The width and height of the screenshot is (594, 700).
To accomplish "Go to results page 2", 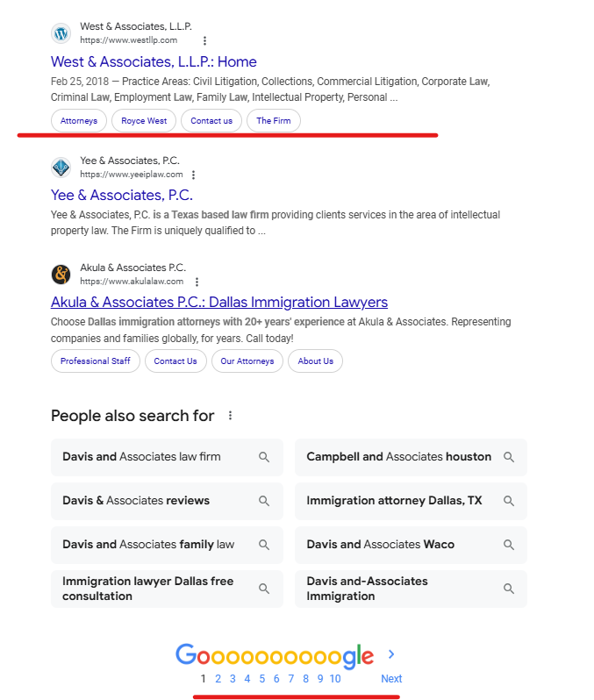I will (218, 679).
